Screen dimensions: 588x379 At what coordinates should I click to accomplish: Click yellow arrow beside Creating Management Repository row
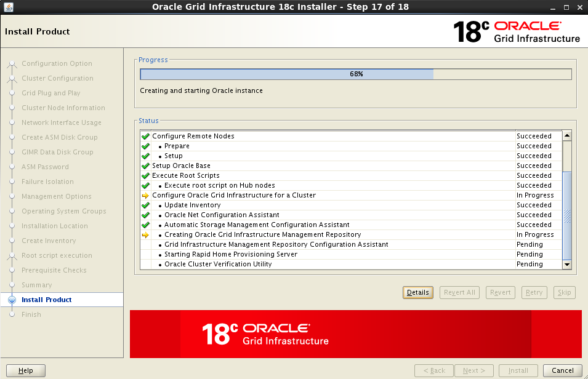(x=145, y=235)
